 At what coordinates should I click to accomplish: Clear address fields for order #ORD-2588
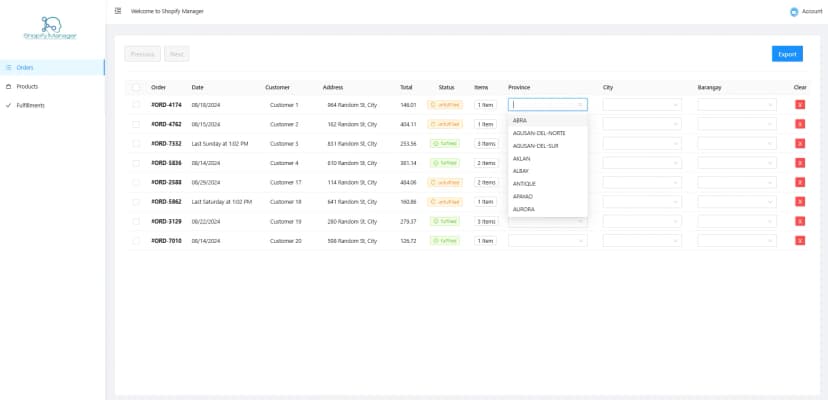click(800, 182)
